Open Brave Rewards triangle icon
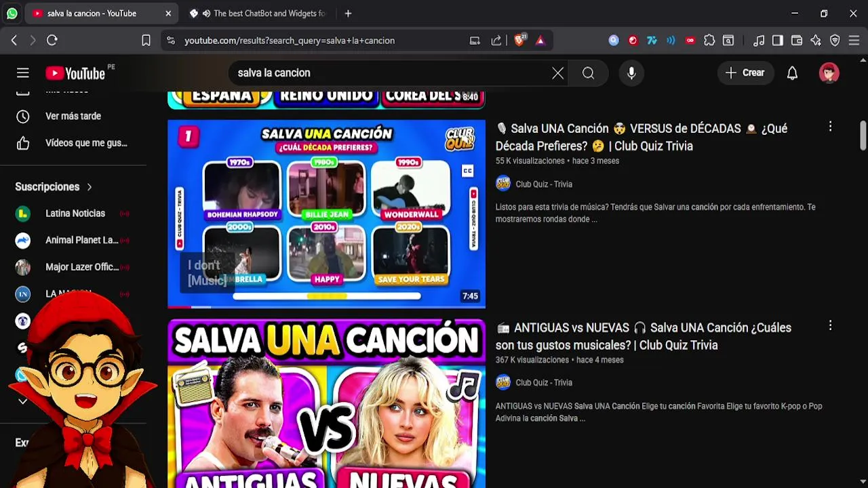The image size is (868, 488). coord(540,41)
